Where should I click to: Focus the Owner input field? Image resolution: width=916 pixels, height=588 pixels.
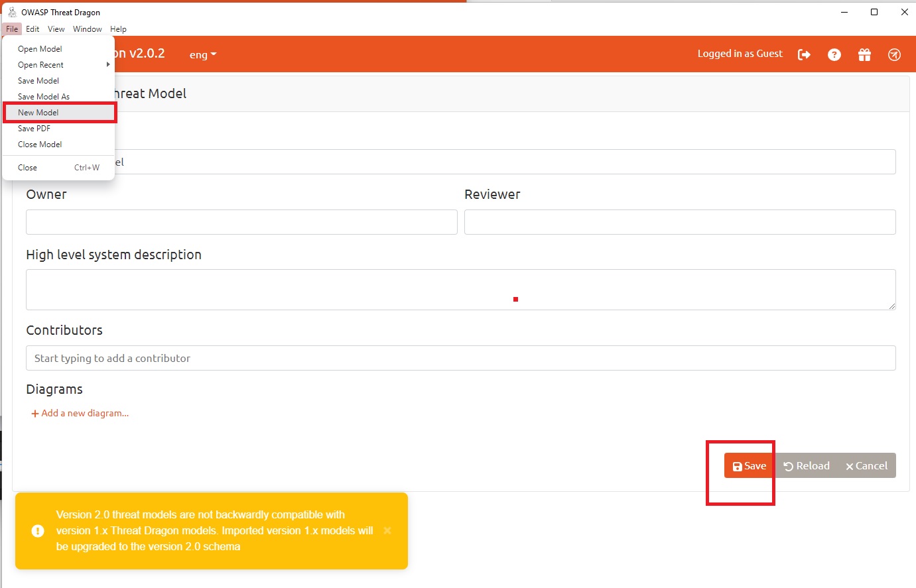241,222
